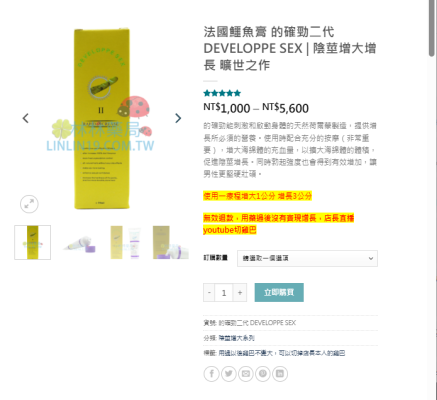Click the Facebook share icon
Viewport: 437px width, 400px height.
pos(211,374)
